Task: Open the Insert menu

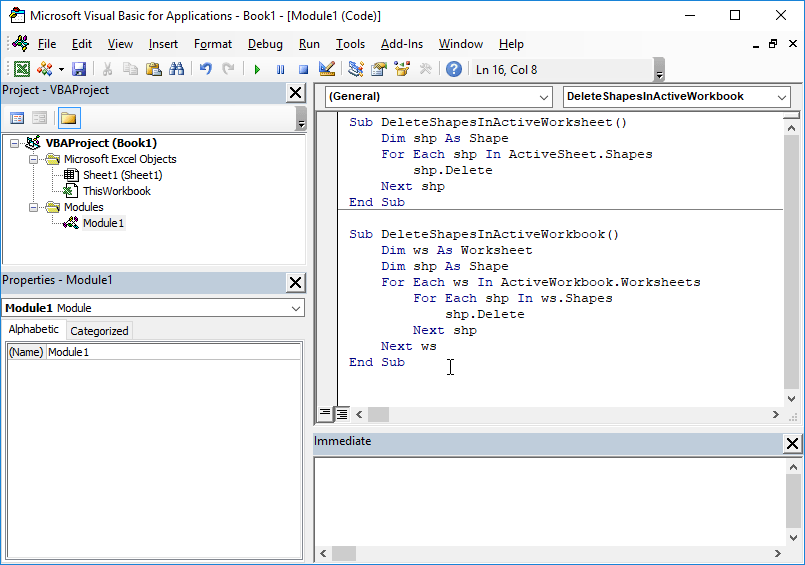Action: click(163, 44)
